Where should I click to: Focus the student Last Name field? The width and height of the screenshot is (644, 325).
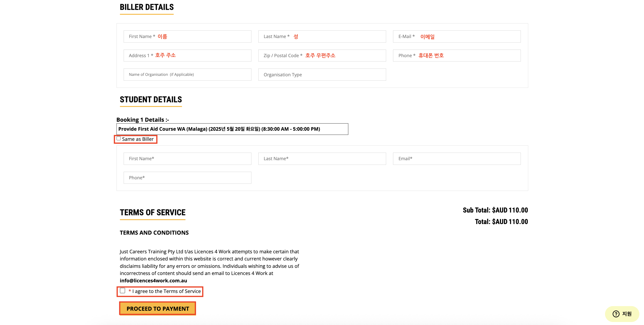pyautogui.click(x=322, y=159)
